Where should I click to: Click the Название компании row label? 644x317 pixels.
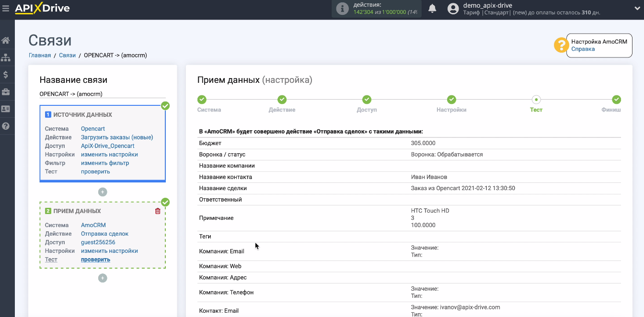tap(227, 166)
